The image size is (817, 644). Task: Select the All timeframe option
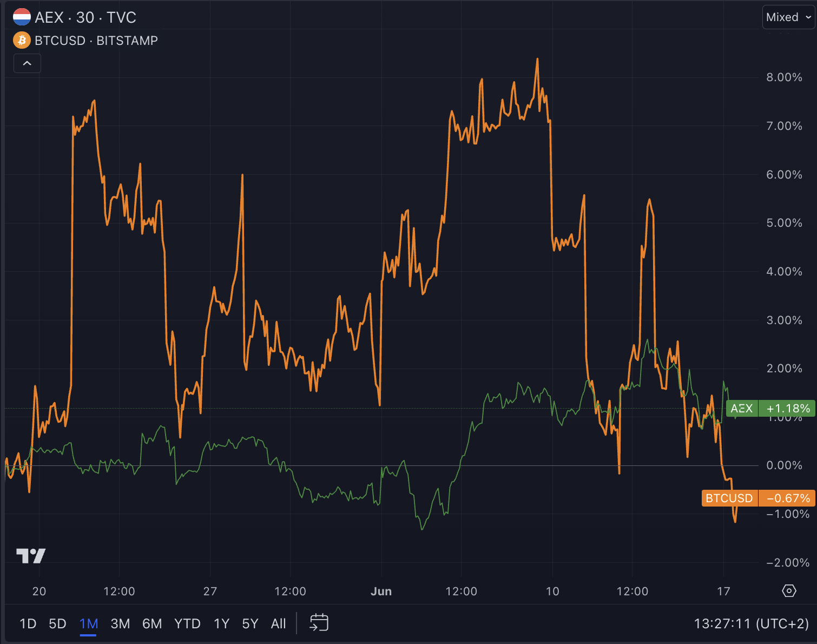point(278,623)
